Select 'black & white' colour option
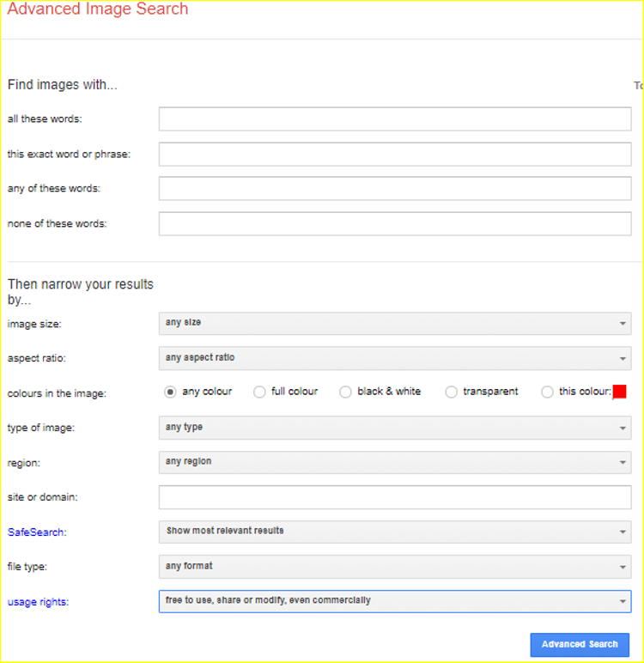Screen dimensions: 644x663 tap(345, 392)
